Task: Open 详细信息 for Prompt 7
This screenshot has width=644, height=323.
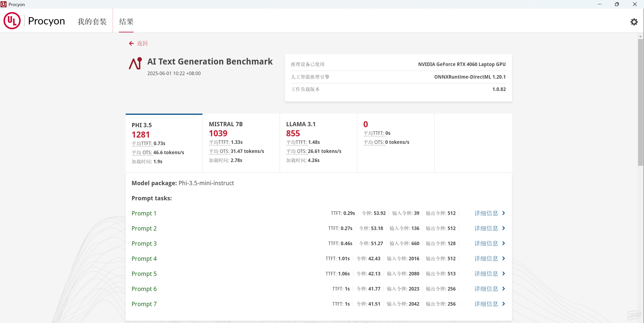Action: pyautogui.click(x=486, y=304)
